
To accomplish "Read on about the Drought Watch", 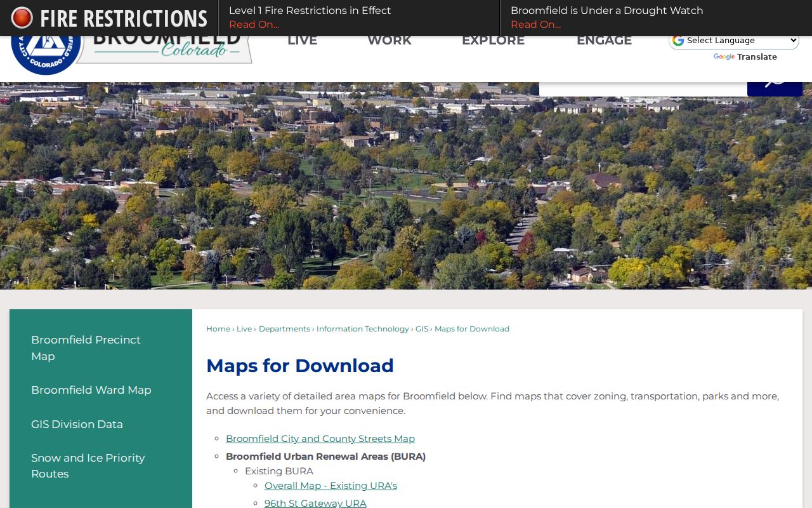I will pyautogui.click(x=535, y=25).
